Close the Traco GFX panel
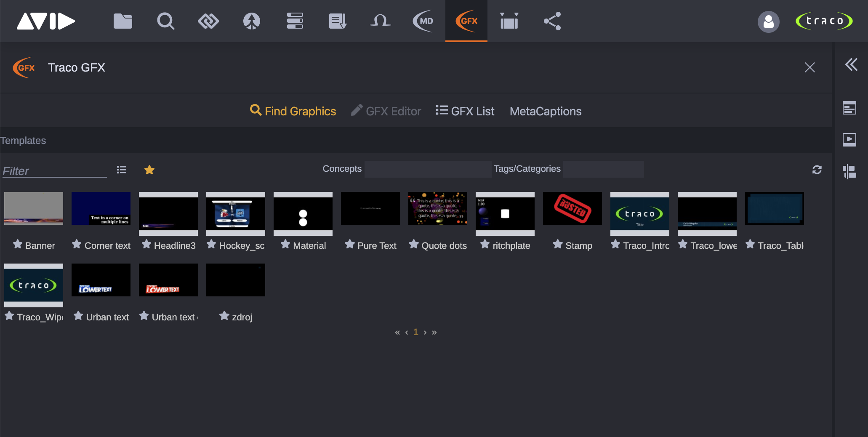 (810, 67)
